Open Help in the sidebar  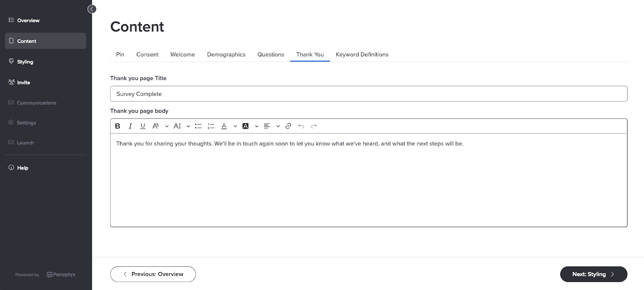click(x=45, y=168)
